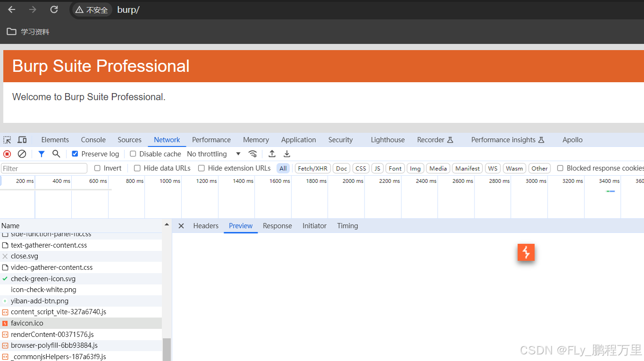Open the Apollo tab
Screen dimensions: 644x361
[x=572, y=140]
